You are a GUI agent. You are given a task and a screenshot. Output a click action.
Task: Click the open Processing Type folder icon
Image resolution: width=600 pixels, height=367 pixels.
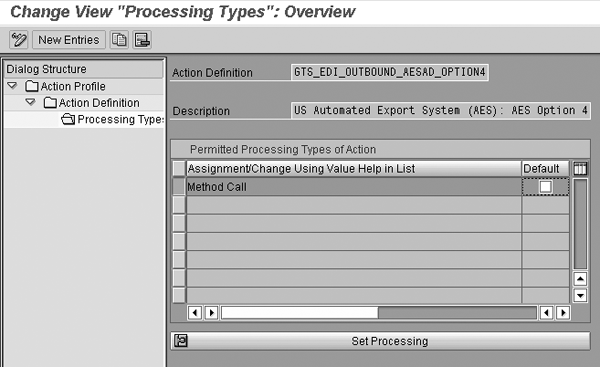(x=68, y=119)
